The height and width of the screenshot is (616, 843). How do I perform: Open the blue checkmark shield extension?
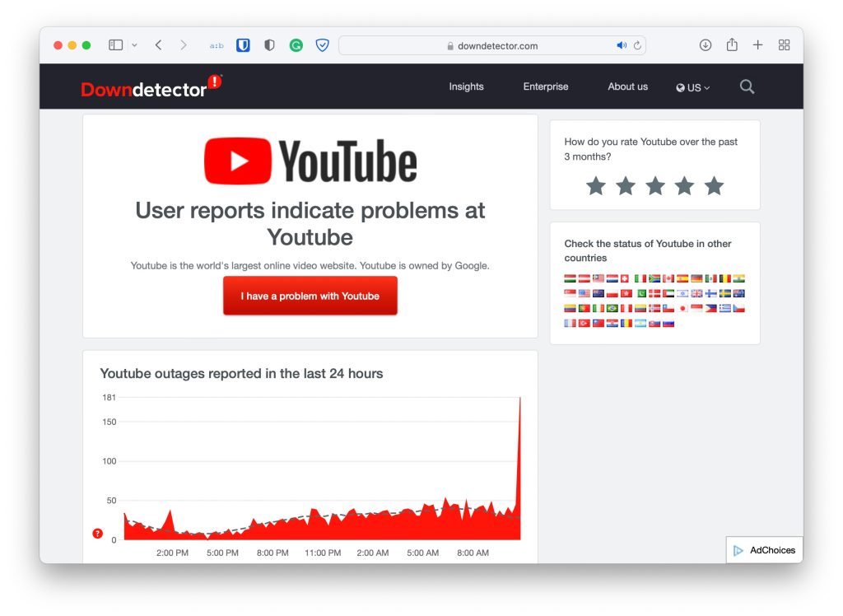pyautogui.click(x=322, y=45)
